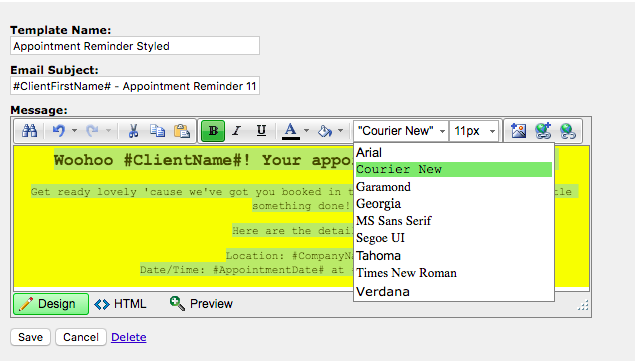Copy the selected text
Screen dimensions: 635x361
[x=158, y=131]
